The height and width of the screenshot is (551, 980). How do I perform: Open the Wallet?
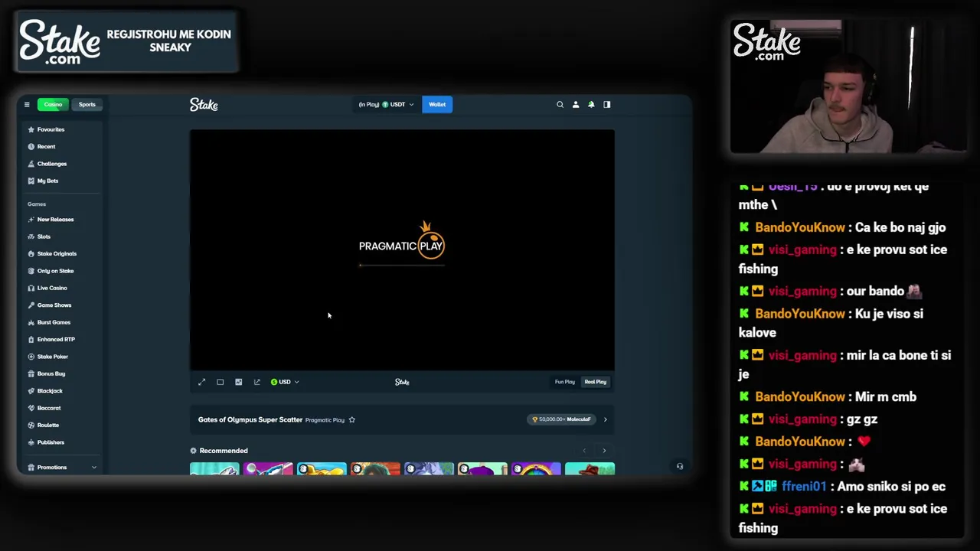click(437, 105)
